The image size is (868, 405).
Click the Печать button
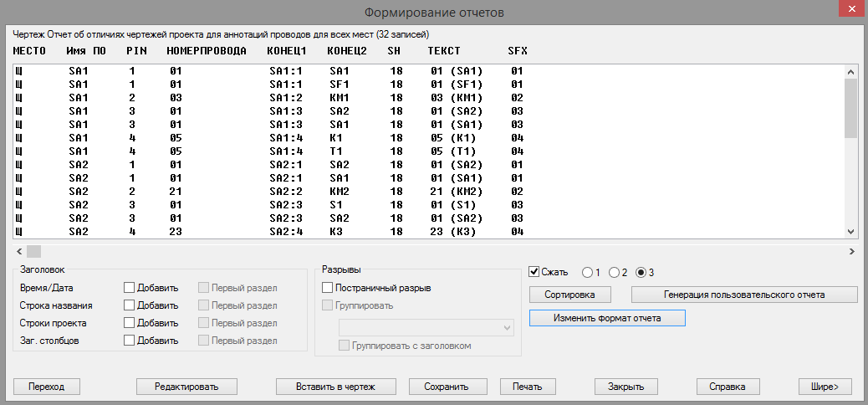click(x=528, y=387)
